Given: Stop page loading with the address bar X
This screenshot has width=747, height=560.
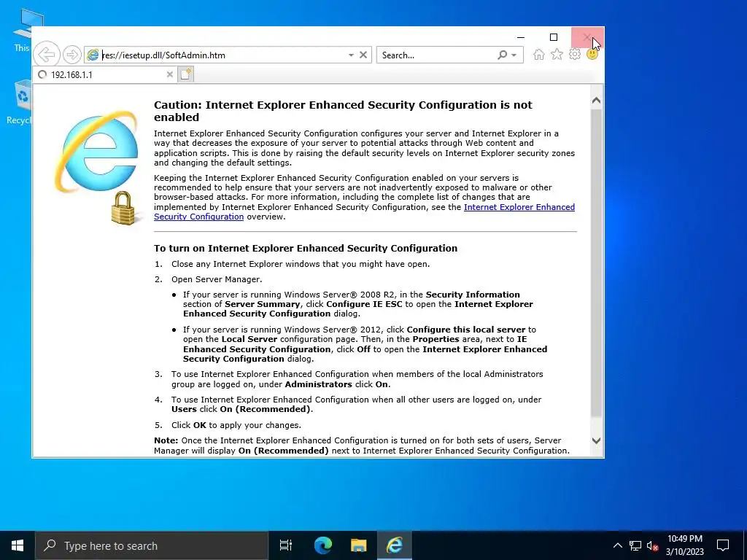Looking at the screenshot, I should point(363,55).
